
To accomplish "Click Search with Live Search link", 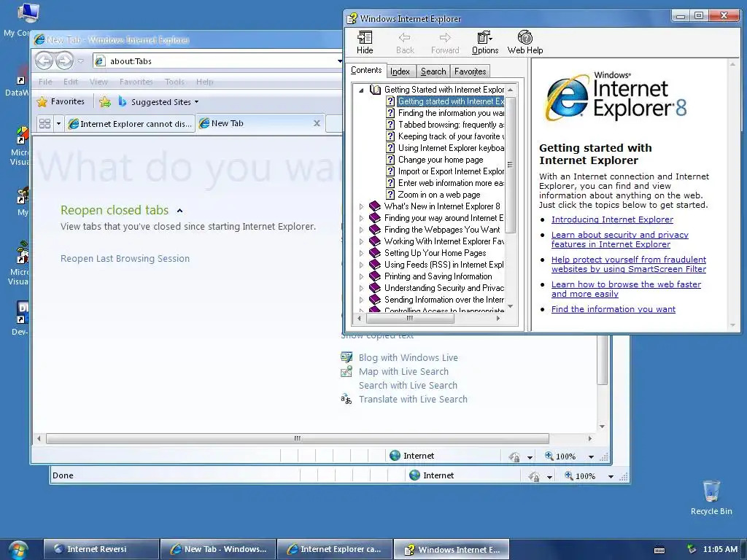I will pyautogui.click(x=408, y=385).
